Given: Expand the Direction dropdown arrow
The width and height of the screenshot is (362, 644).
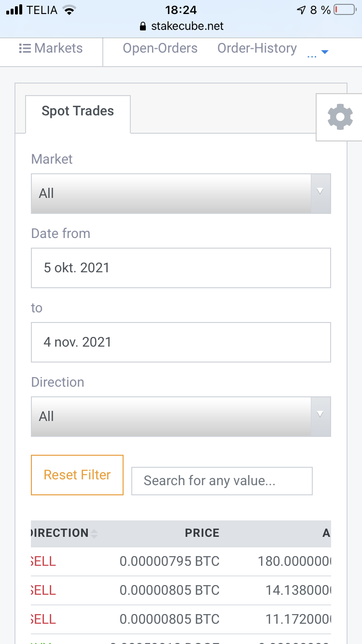Looking at the screenshot, I should point(320,417).
